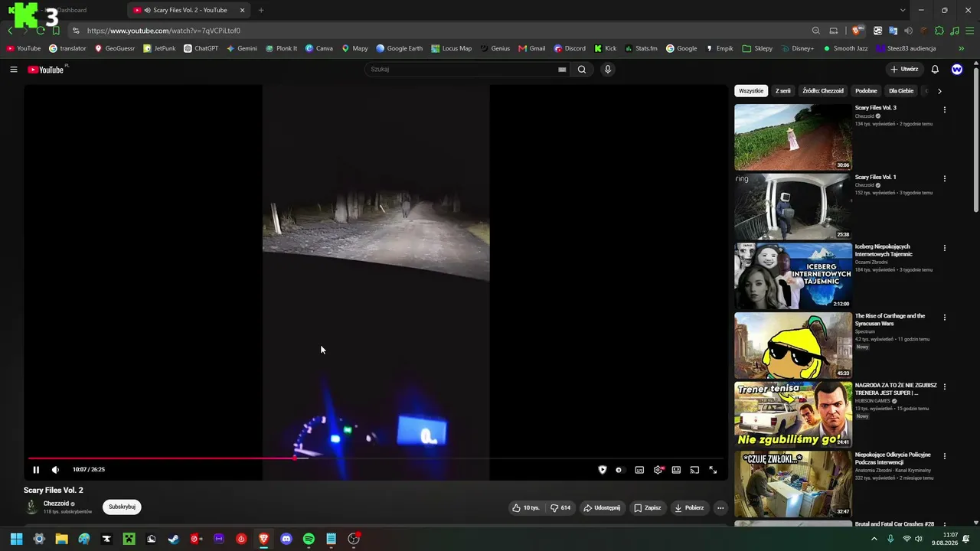Go to the YouTube home logo
Viewport: 980px width, 551px height.
coord(47,70)
